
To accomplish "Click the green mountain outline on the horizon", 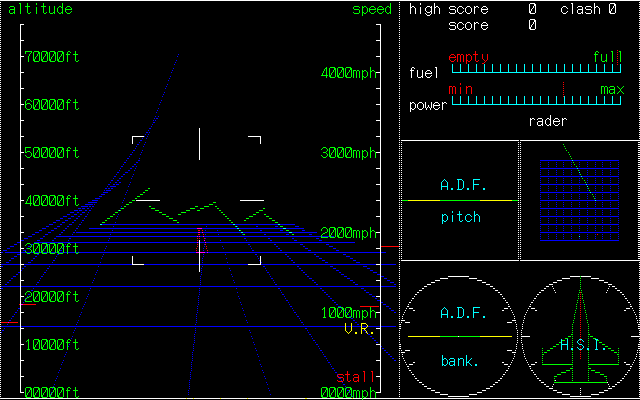I will click(198, 208).
